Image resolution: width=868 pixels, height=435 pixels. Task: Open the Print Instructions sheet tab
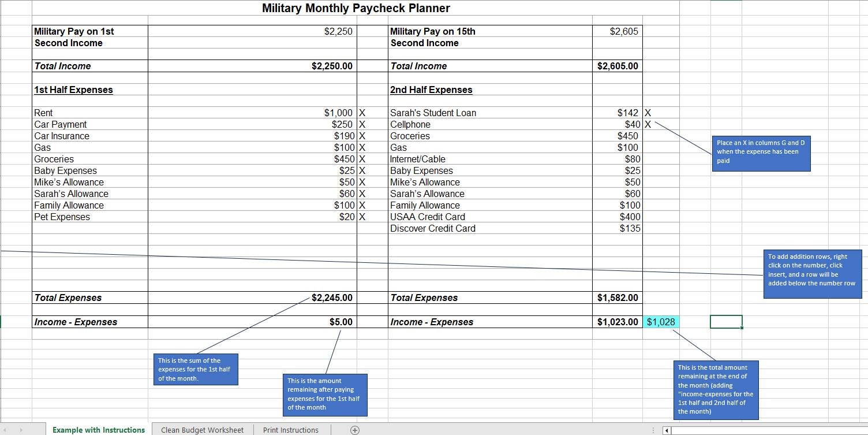coord(291,430)
